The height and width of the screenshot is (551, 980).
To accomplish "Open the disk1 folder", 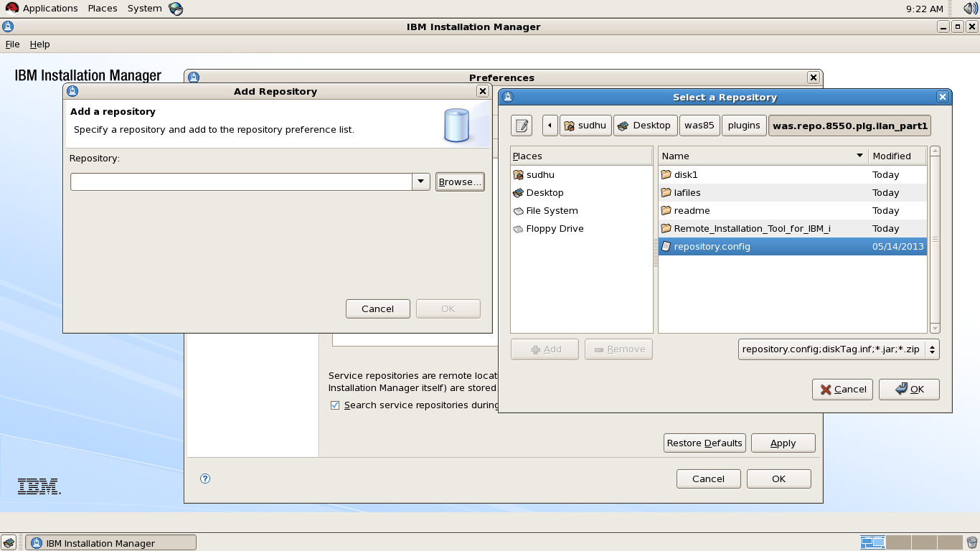I will click(686, 174).
